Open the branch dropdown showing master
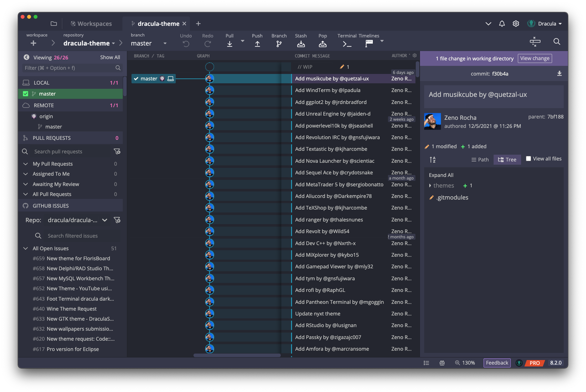 (x=165, y=43)
